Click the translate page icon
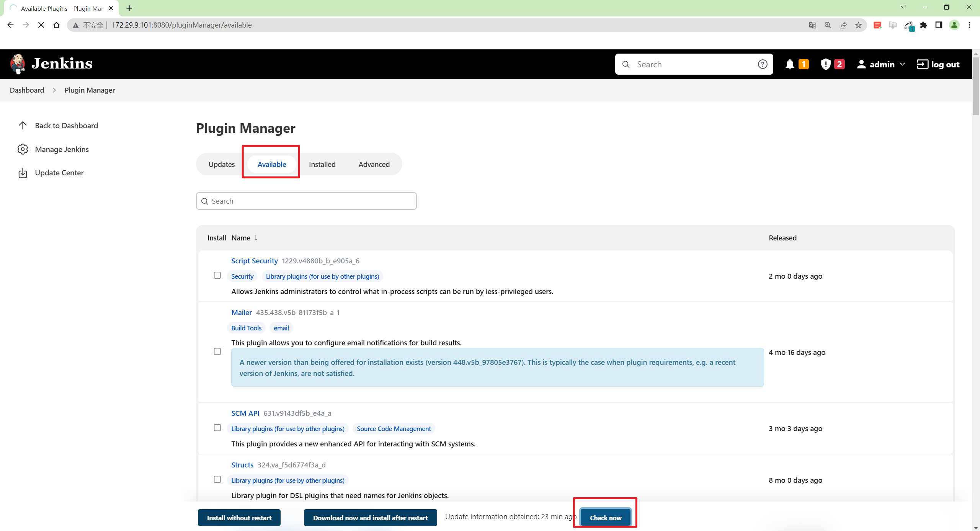The width and height of the screenshot is (980, 531). (812, 25)
